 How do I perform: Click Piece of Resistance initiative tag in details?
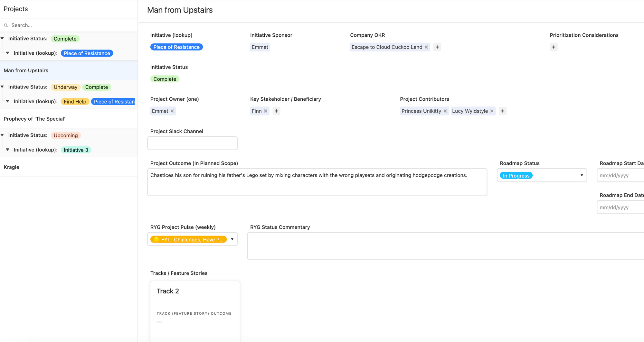(x=176, y=47)
